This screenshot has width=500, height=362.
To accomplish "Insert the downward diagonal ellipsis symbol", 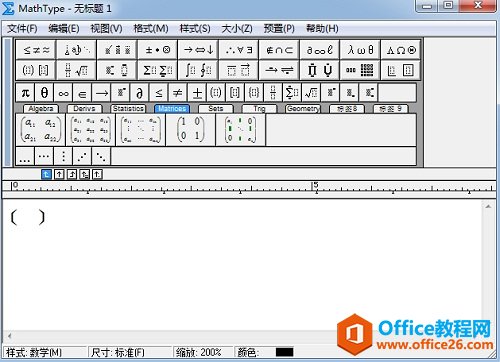I will coord(101,156).
